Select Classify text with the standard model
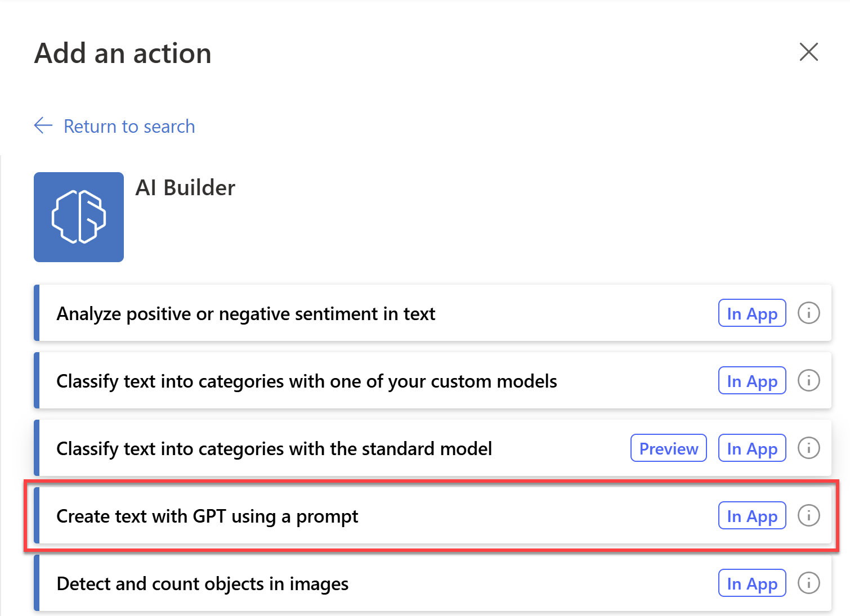This screenshot has height=616, width=850. point(274,448)
